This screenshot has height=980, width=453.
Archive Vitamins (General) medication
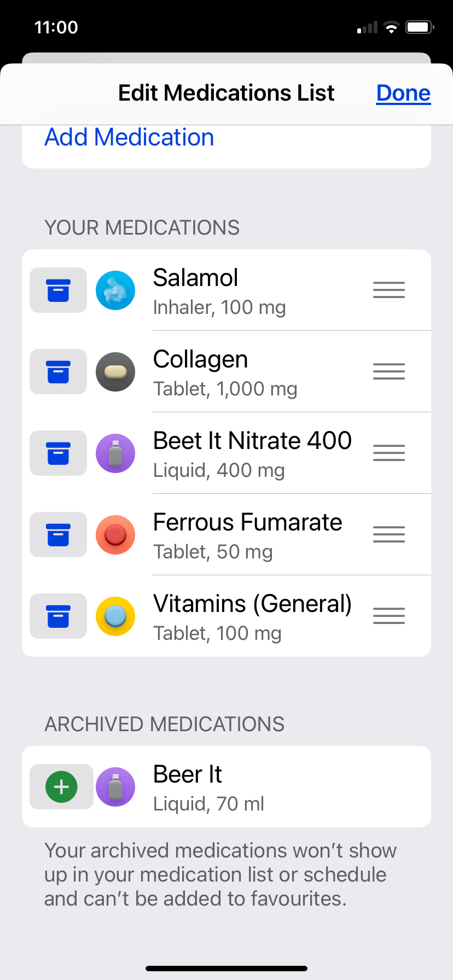pyautogui.click(x=58, y=616)
